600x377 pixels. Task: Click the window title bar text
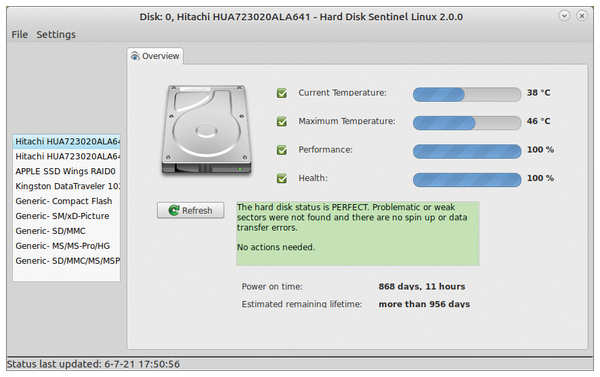pos(301,17)
